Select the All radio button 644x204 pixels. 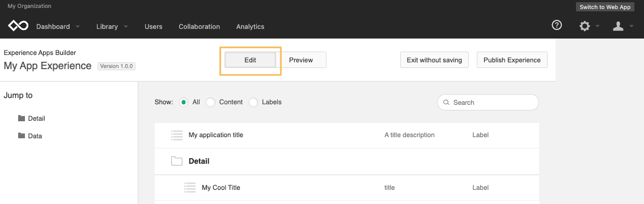[184, 102]
